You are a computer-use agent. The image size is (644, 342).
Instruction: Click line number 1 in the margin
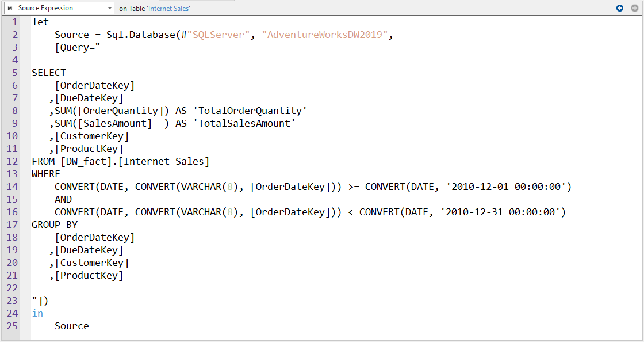click(14, 22)
